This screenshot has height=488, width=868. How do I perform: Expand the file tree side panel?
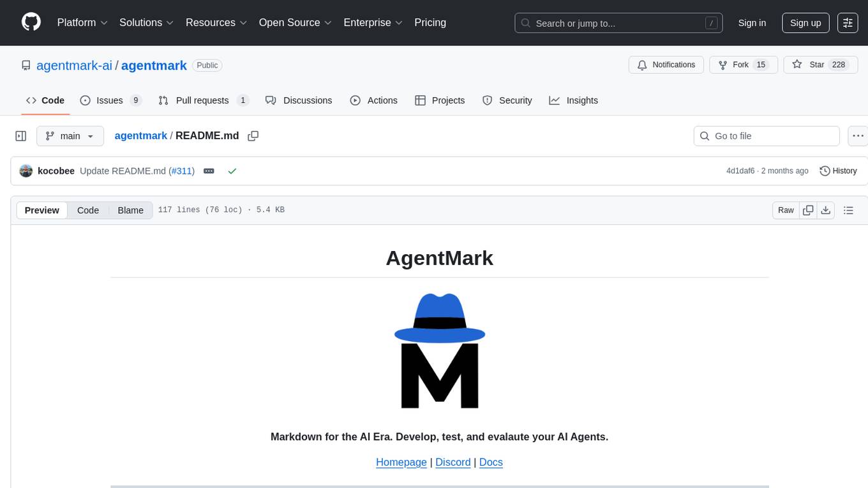21,136
